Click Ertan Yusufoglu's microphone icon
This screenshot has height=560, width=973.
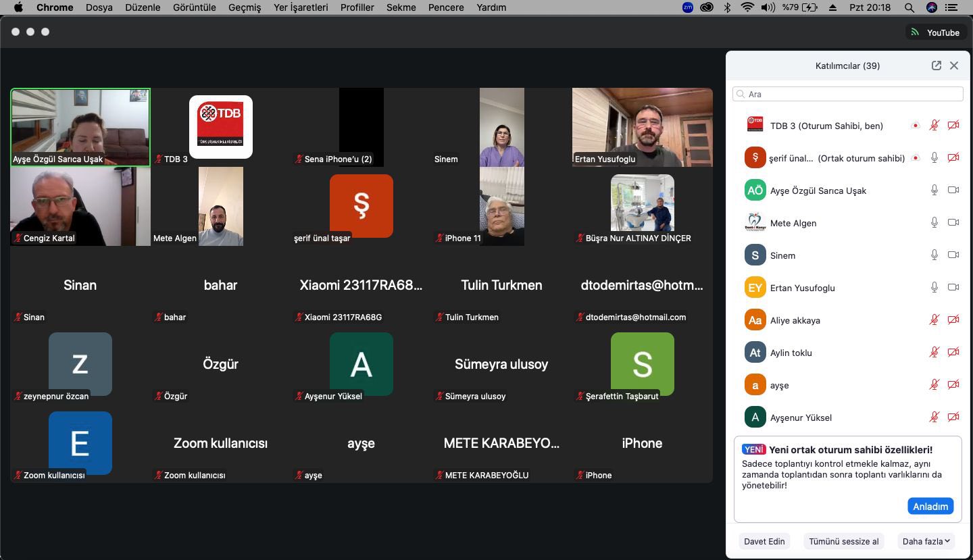(x=934, y=288)
